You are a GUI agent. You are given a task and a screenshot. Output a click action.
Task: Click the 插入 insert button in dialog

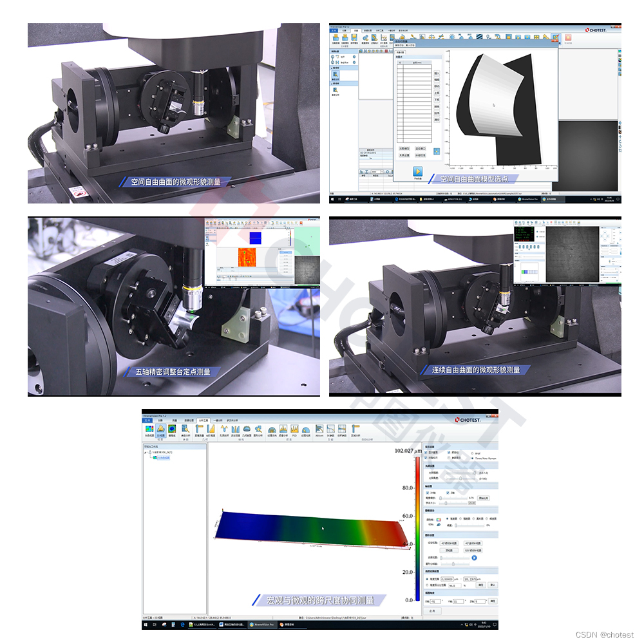437,73
